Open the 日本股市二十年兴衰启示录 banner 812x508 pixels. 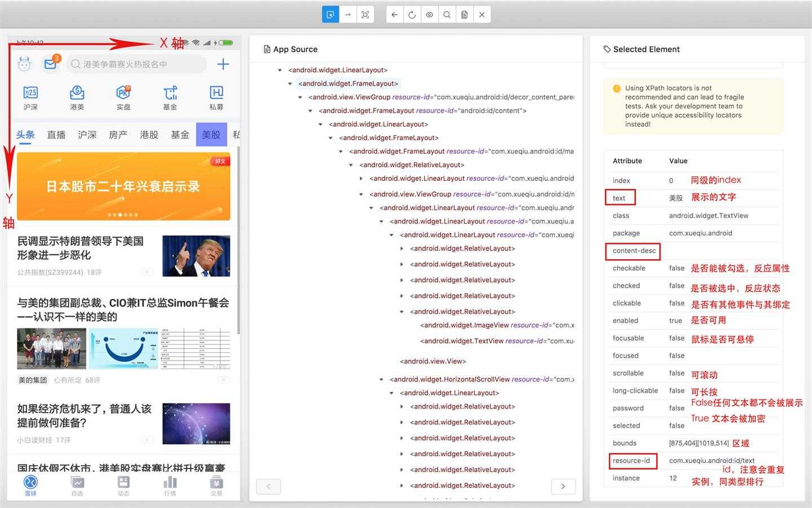point(123,186)
